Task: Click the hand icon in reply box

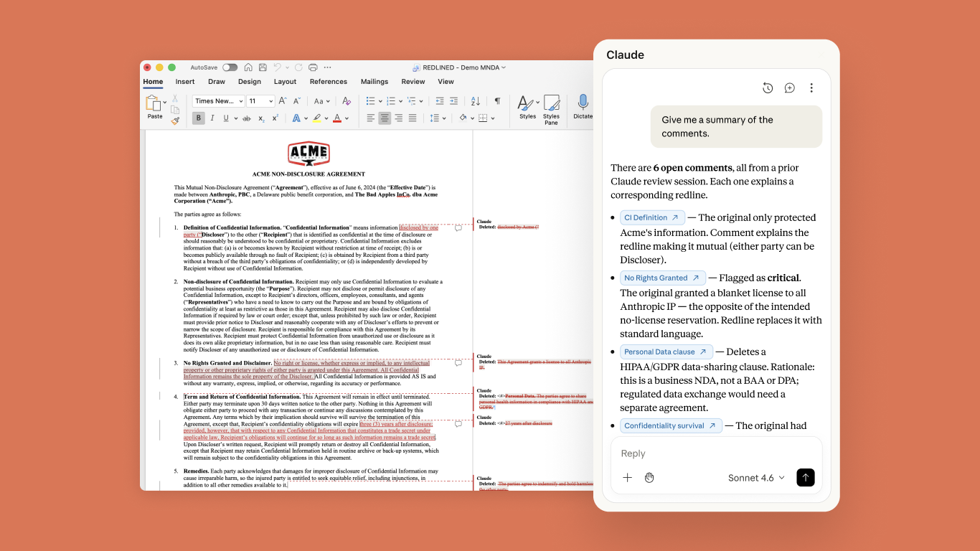Action: (649, 478)
